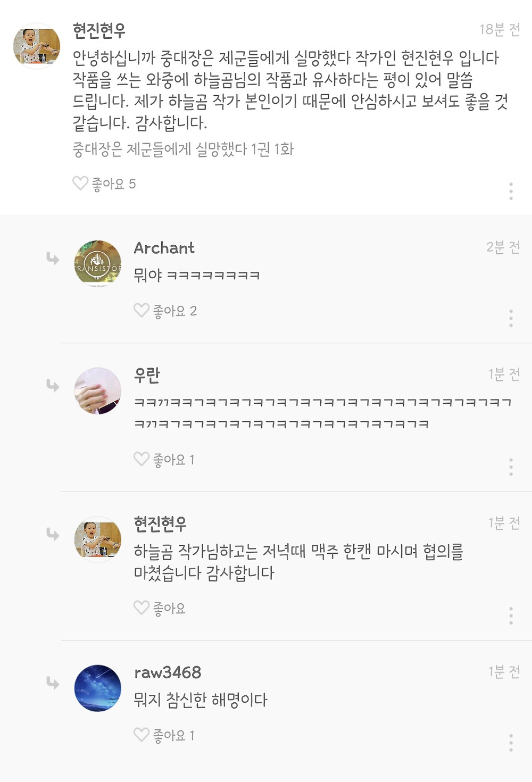View Archant's Transistor avatar
This screenshot has width=532, height=782.
click(98, 264)
